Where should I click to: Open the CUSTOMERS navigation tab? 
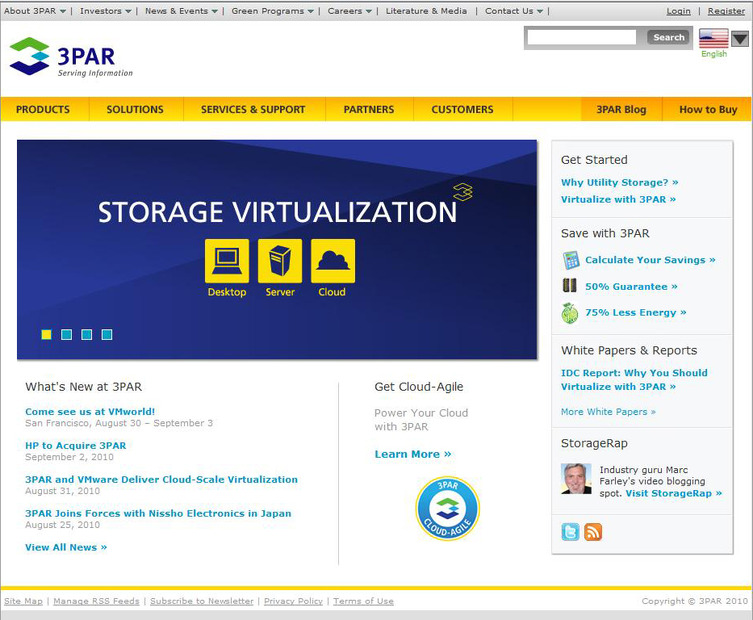462,109
